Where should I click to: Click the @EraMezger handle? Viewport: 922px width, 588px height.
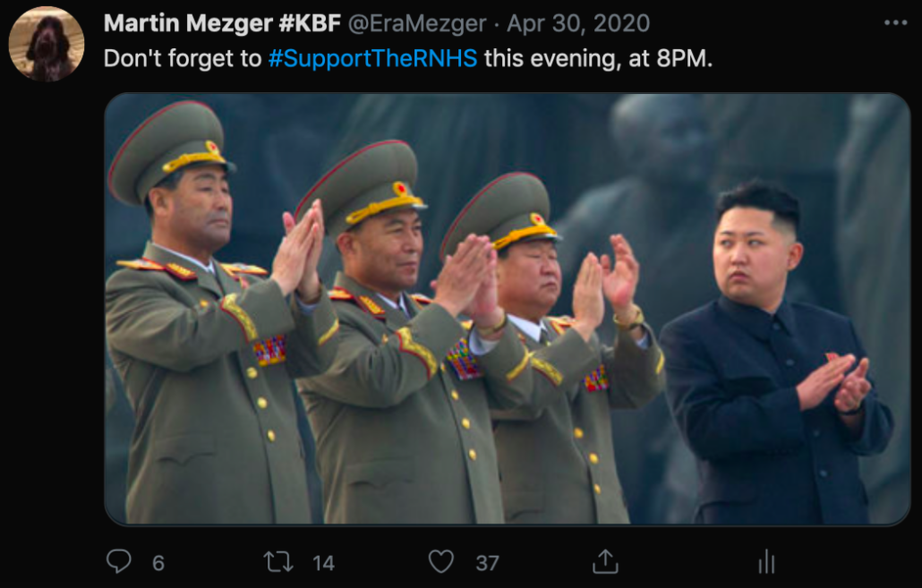[416, 24]
